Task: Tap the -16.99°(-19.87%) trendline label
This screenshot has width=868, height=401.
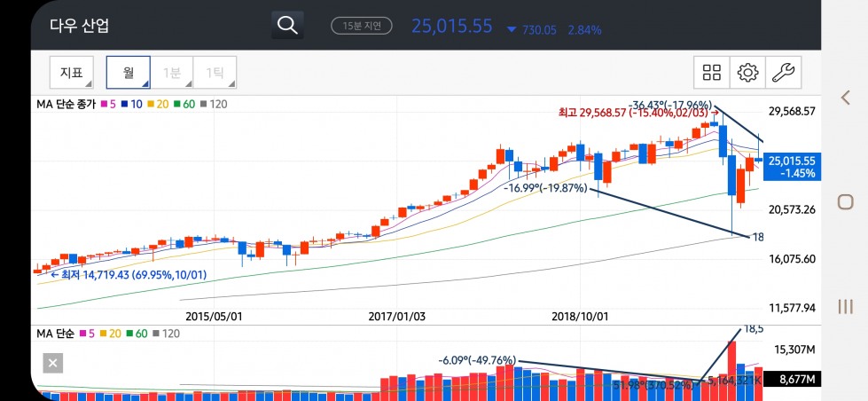Action: [546, 188]
